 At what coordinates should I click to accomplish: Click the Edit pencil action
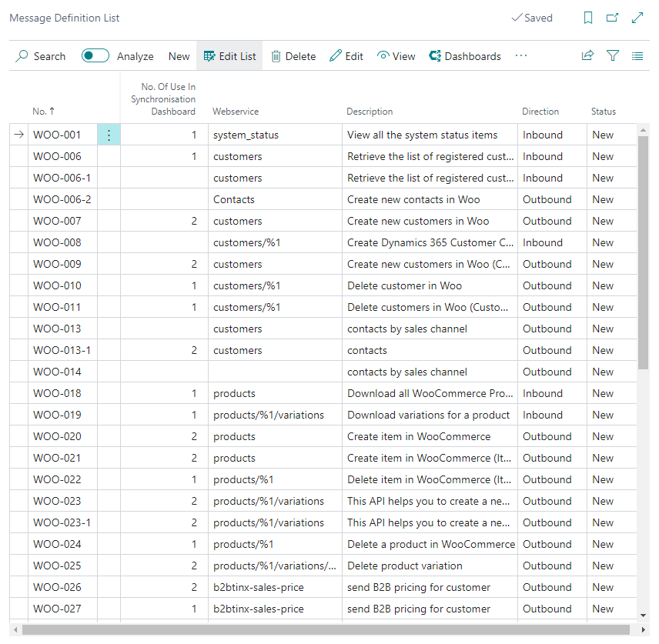click(x=346, y=56)
